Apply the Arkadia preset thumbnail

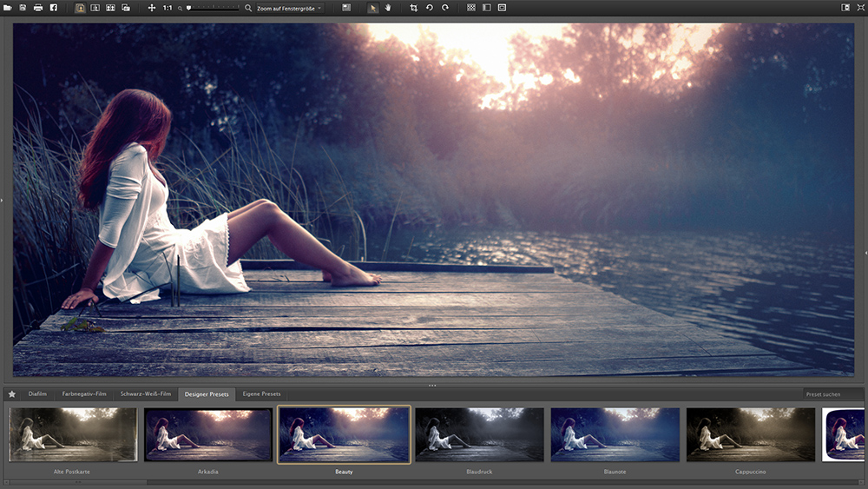[207, 434]
